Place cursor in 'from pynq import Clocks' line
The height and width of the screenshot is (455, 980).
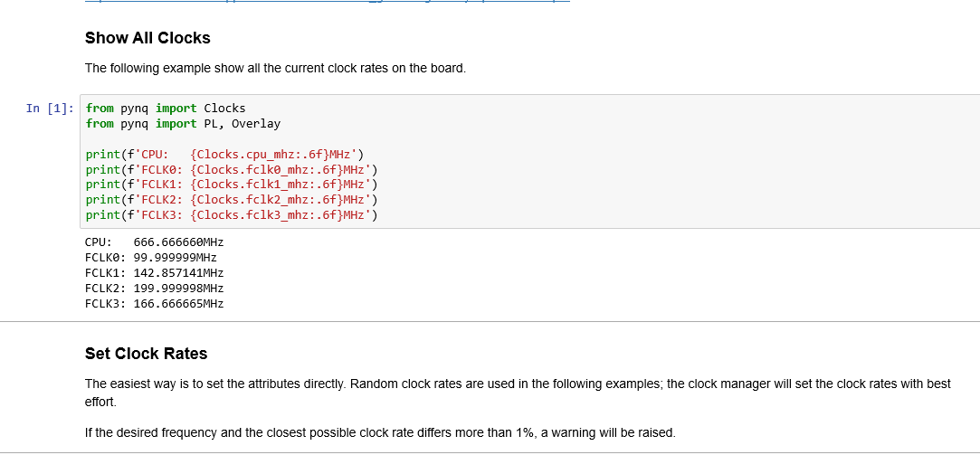pyautogui.click(x=166, y=109)
